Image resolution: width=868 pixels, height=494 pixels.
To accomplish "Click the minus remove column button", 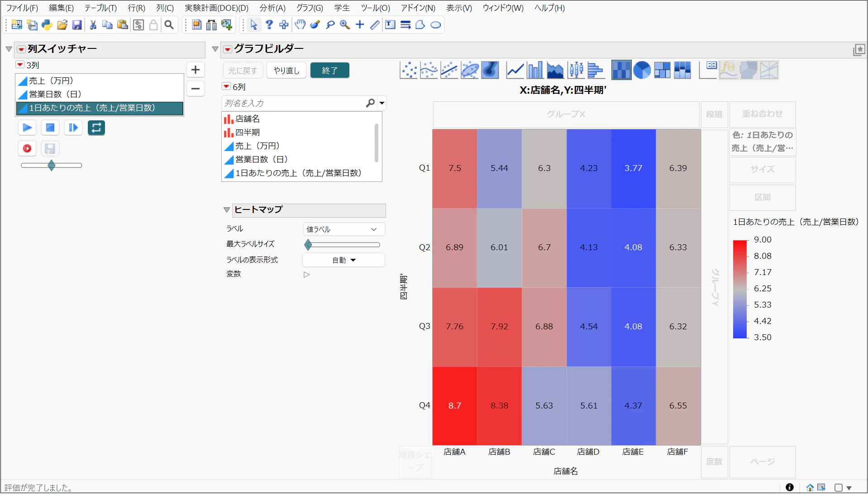I will tap(196, 89).
